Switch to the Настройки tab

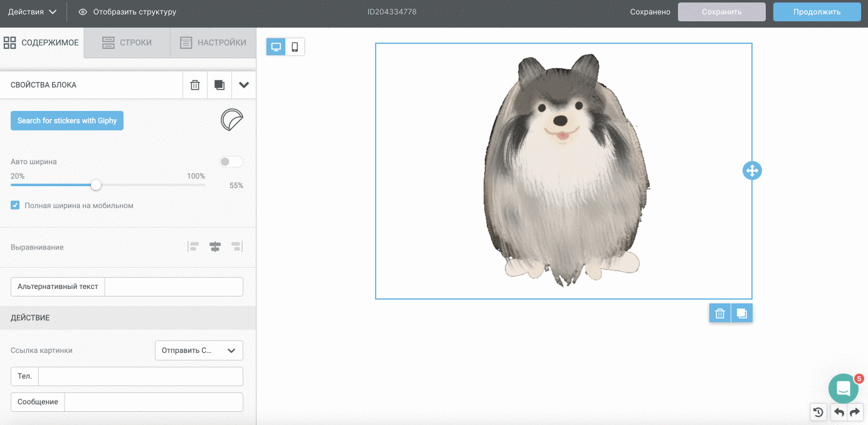tap(213, 43)
